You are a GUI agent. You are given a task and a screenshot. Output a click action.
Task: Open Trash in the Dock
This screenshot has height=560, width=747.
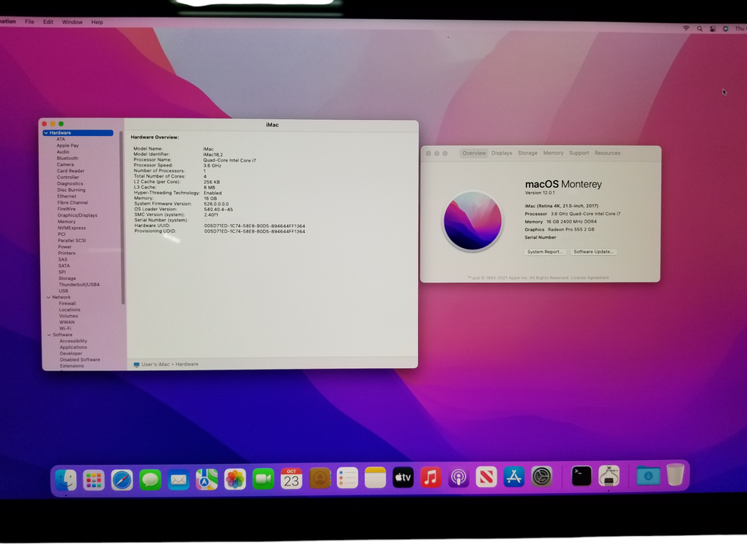coord(675,474)
